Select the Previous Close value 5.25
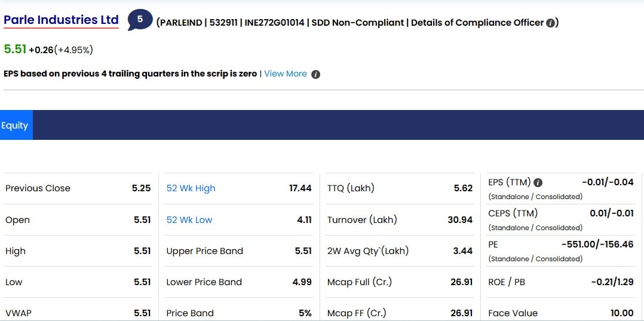Image resolution: width=644 pixels, height=321 pixels. pos(141,188)
